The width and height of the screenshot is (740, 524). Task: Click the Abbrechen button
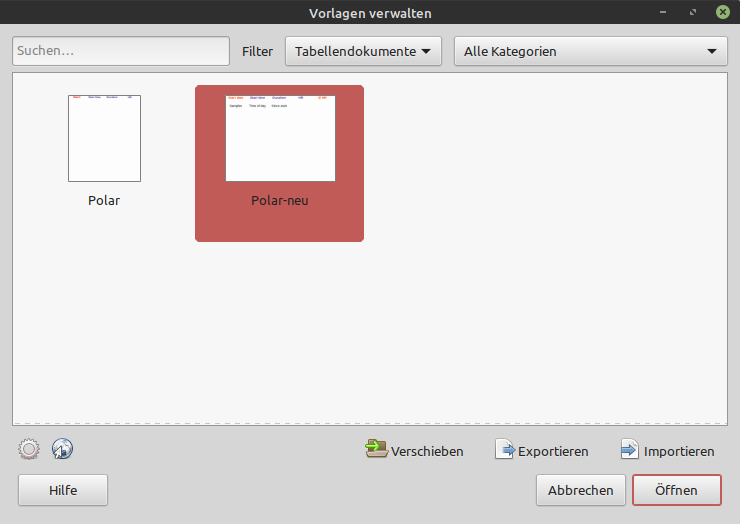(580, 490)
